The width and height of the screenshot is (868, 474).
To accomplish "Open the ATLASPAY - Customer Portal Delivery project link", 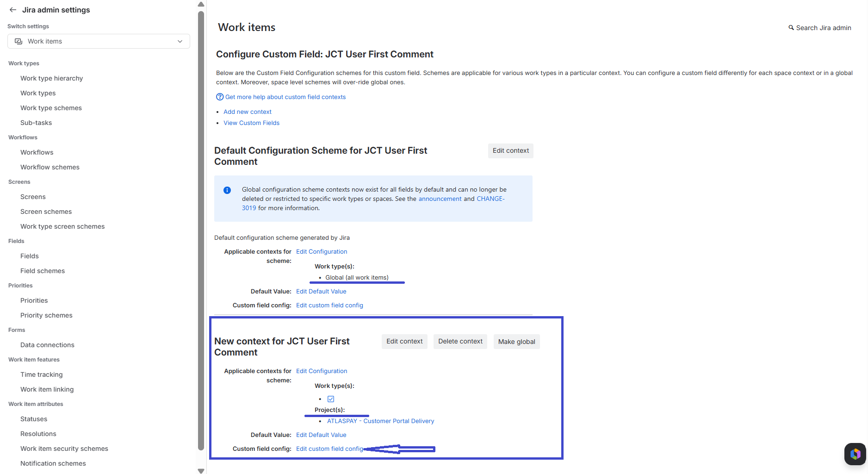I will [x=381, y=421].
